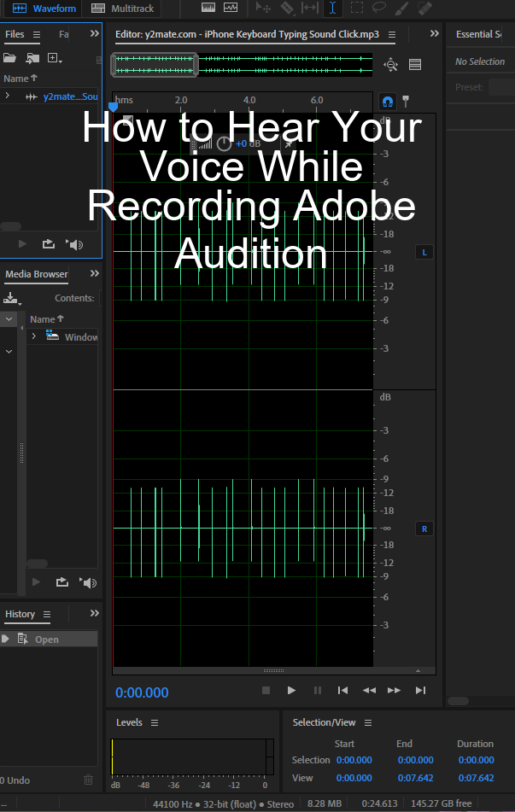Select the Open history state
The width and height of the screenshot is (515, 812).
(x=49, y=639)
